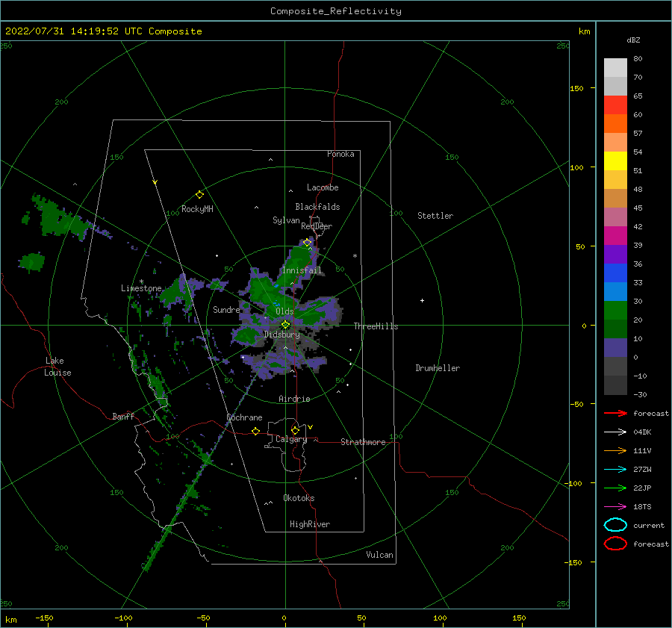Click the Innisfail label
This screenshot has width=672, height=628.
pos(302,270)
